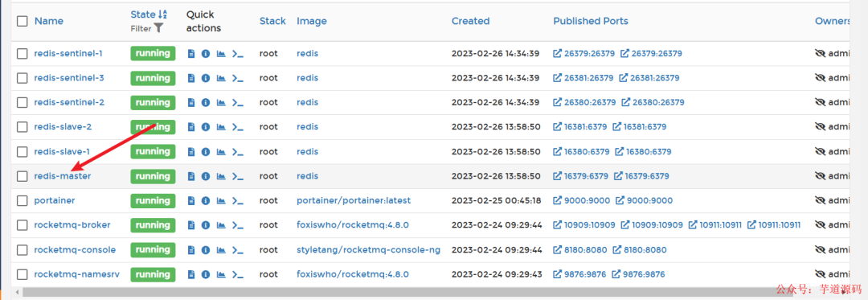Sort containers by Name column

(x=49, y=21)
